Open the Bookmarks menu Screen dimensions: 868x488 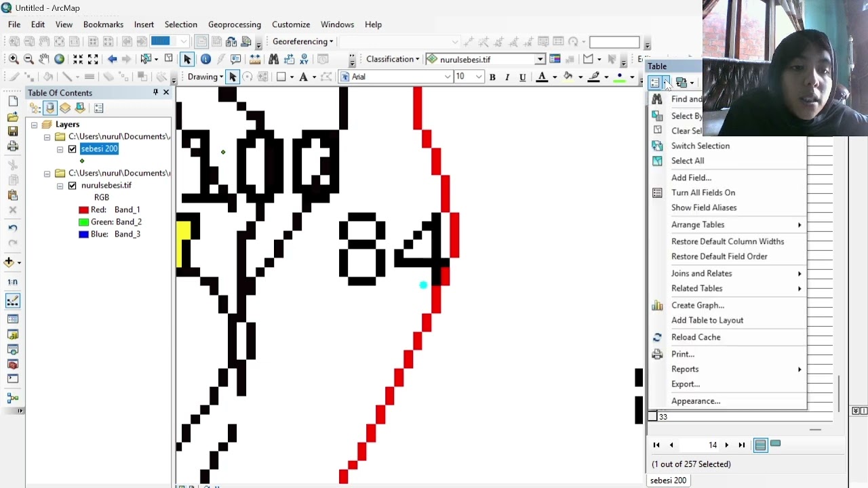click(103, 24)
